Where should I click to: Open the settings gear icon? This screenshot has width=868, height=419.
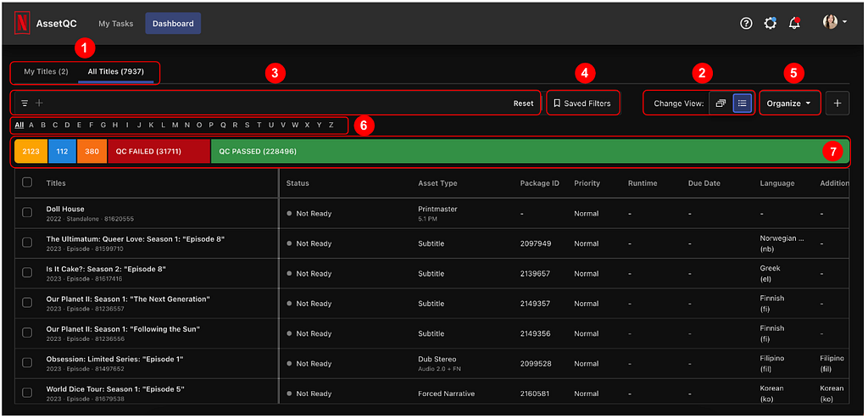(x=770, y=24)
